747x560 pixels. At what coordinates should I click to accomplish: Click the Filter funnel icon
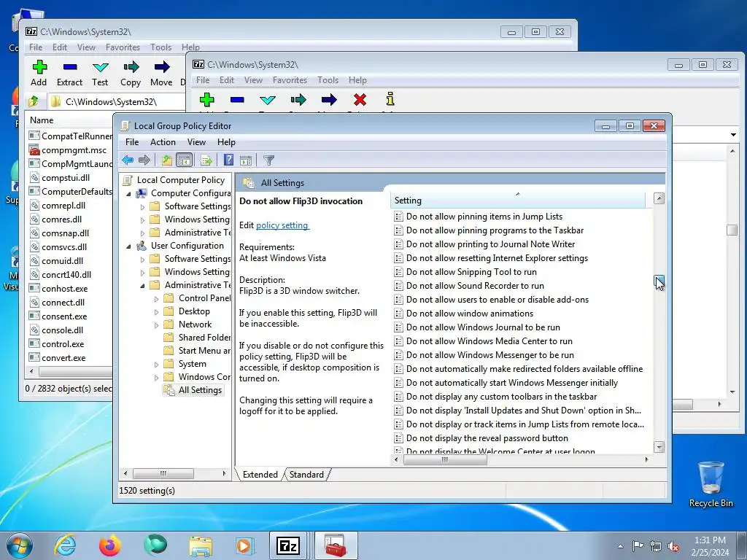tap(268, 160)
